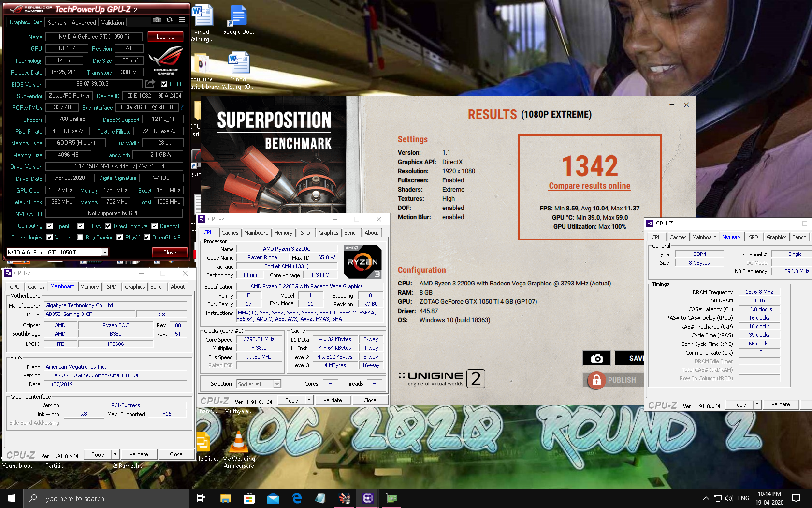The height and width of the screenshot is (508, 812).
Task: Click Compare results online link
Action: pos(589,186)
